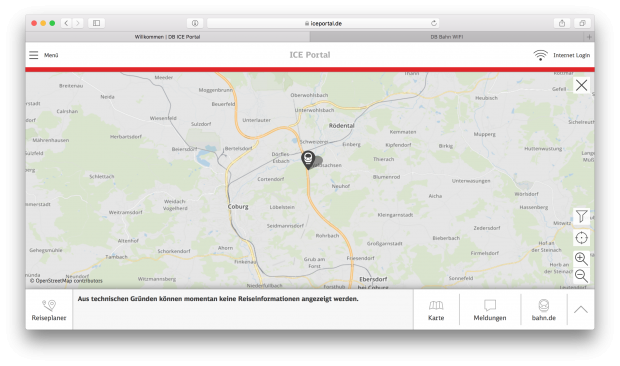This screenshot has height=366, width=620.
Task: Click the technical error message text
Action: coord(218,299)
